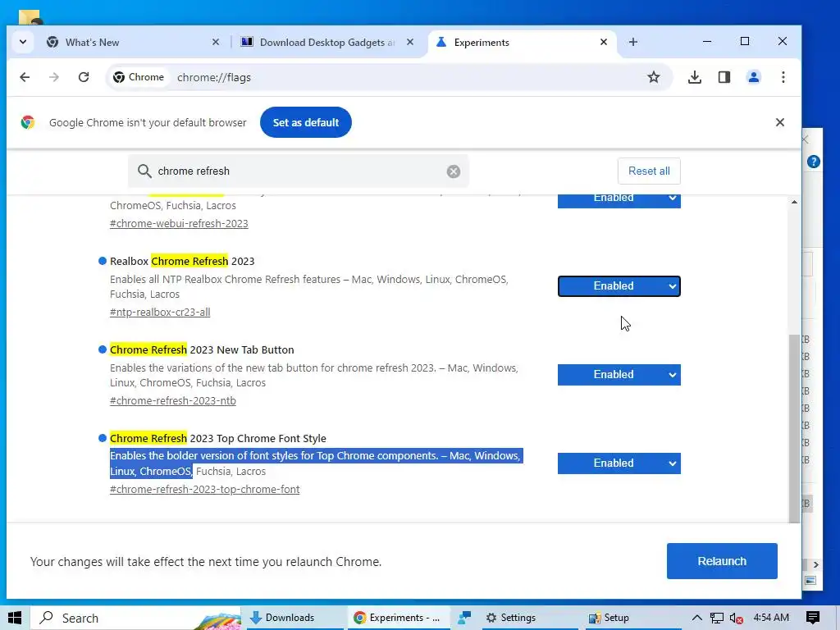840x630 pixels.
Task: Toggle the side panel icon
Action: (724, 77)
